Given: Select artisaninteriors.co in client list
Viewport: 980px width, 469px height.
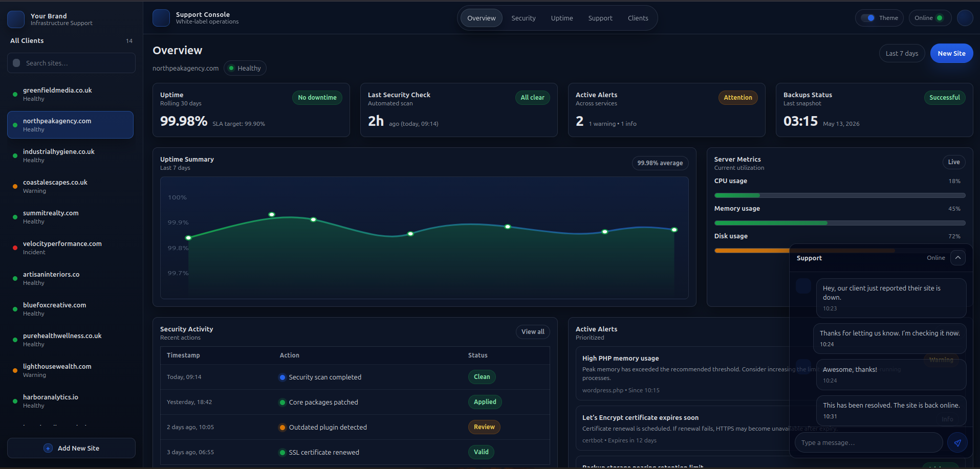Looking at the screenshot, I should point(70,278).
